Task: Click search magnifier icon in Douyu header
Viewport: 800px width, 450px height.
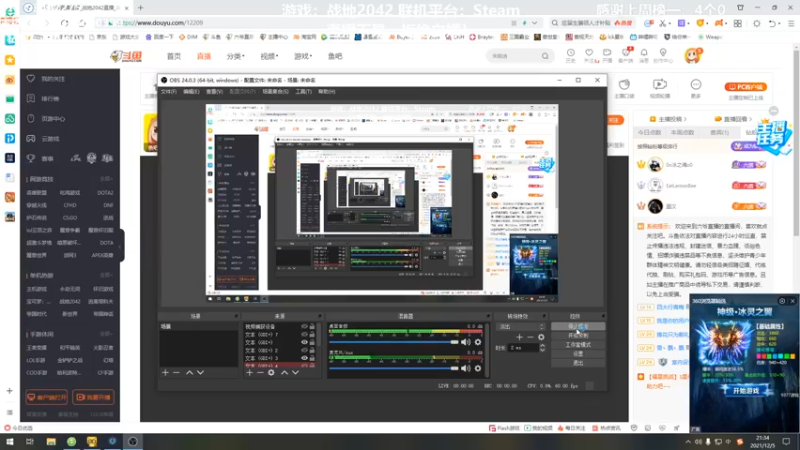Action: click(545, 56)
